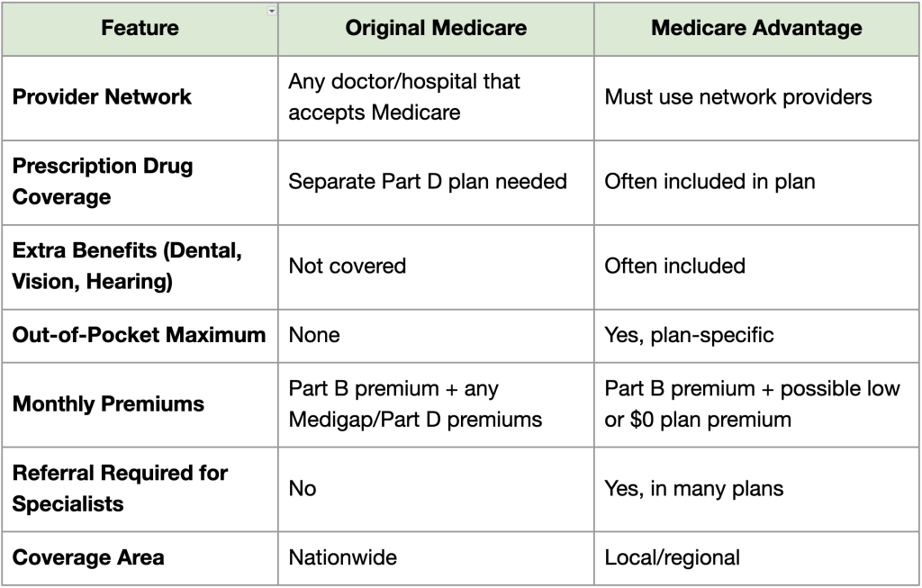Click the 'Any doctor/hospital that accepts Medicare' cell

404,96
